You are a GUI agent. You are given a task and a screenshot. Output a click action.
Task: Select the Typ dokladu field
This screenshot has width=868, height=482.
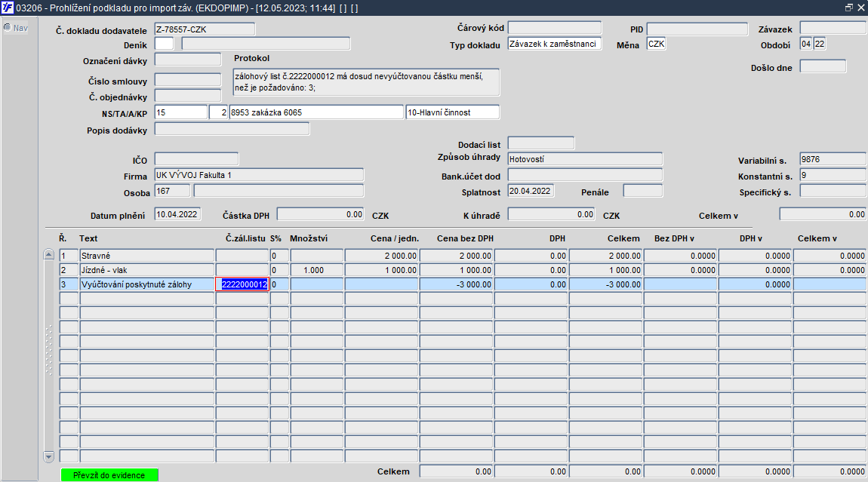pos(555,44)
